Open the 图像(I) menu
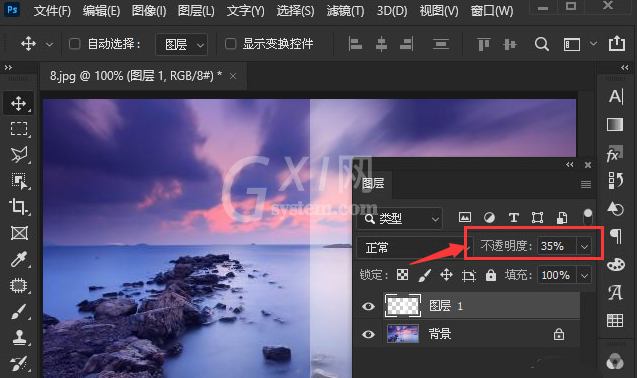 [149, 11]
